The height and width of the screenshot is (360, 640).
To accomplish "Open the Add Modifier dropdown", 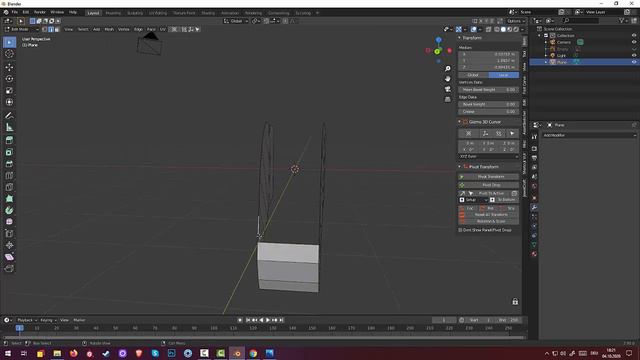I will (589, 135).
